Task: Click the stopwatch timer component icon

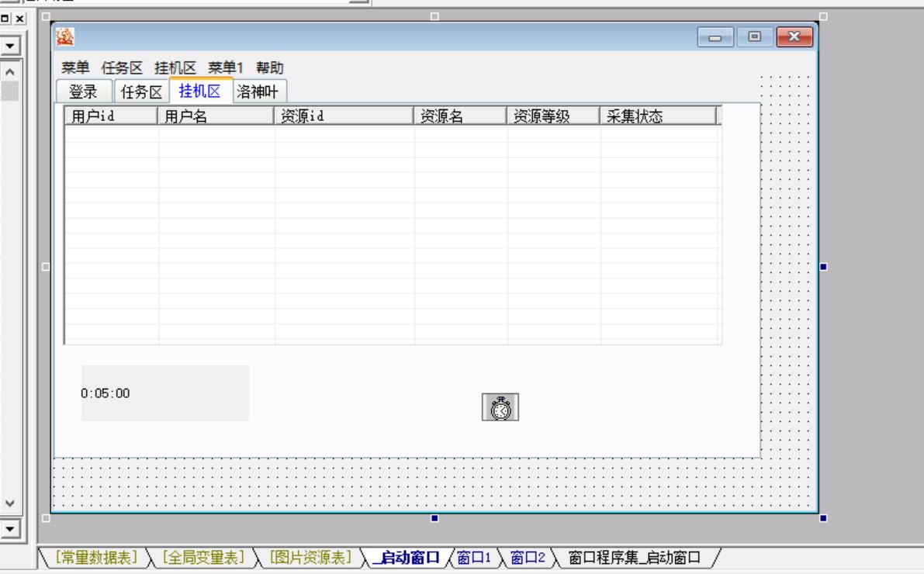Action: point(500,407)
